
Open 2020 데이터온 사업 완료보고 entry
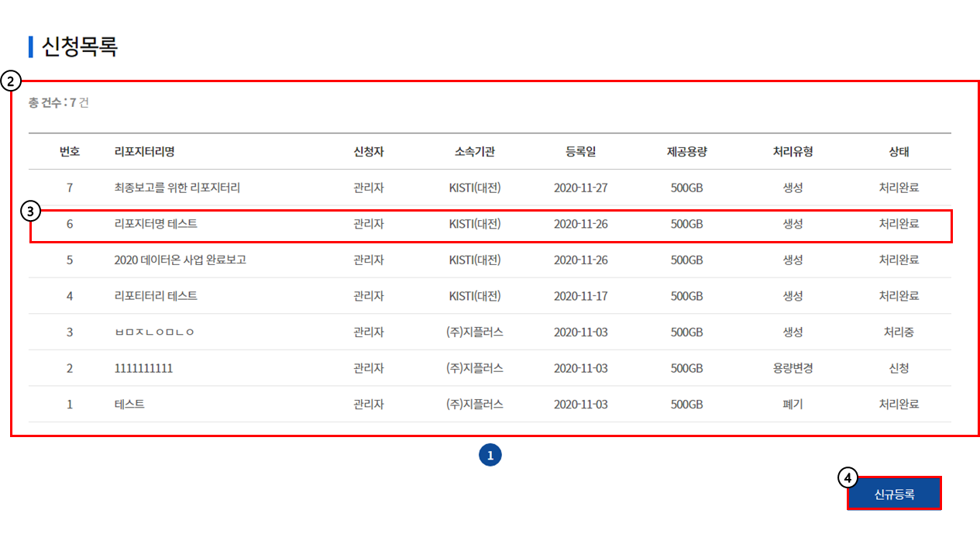[x=180, y=260]
